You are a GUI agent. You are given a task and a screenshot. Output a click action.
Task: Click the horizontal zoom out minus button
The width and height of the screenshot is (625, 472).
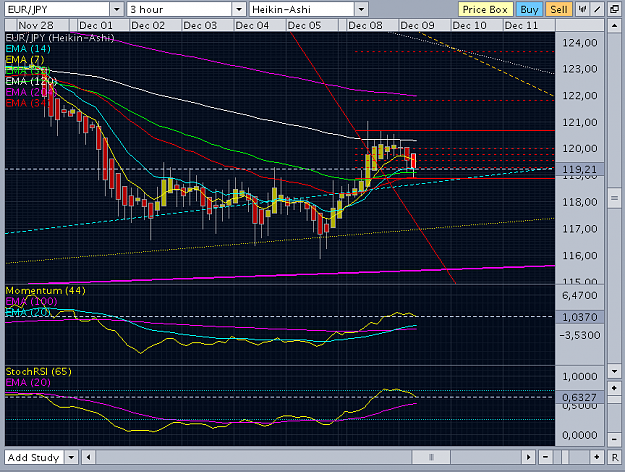(545, 457)
